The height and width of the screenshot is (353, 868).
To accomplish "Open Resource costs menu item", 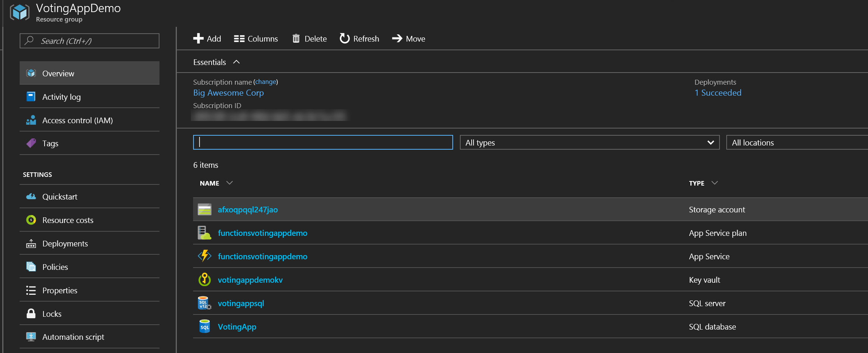I will pyautogui.click(x=90, y=220).
